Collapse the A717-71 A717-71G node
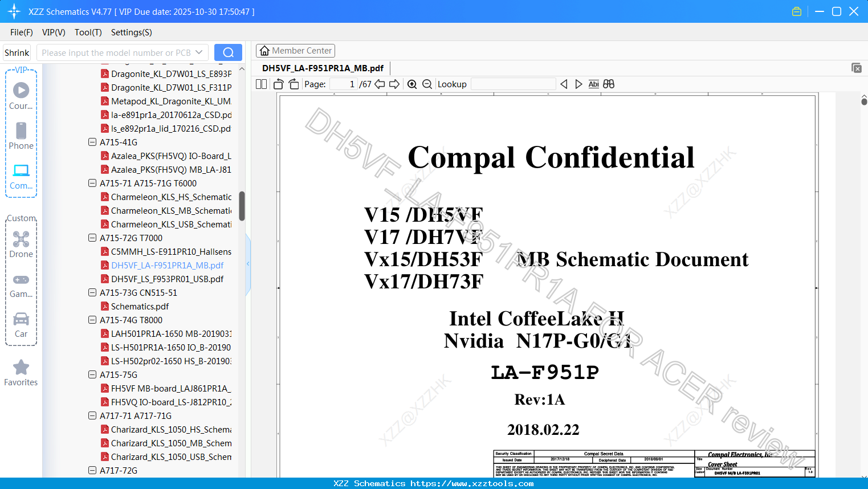868x489 pixels. (92, 415)
